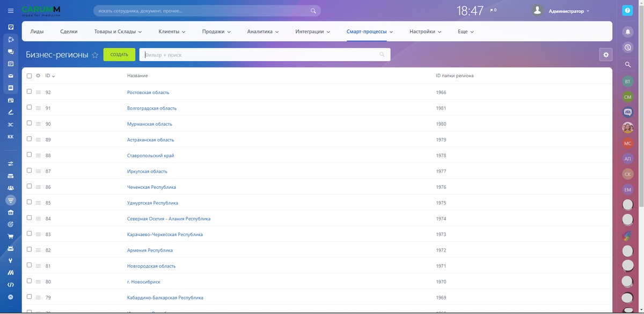This screenshot has width=644, height=314.
Task: Sort the table by ID column
Action: (x=50, y=76)
